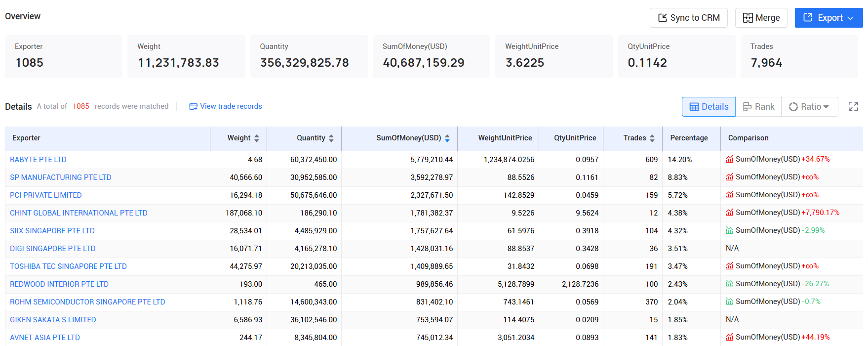Sort the table by Weight
868x346 pixels.
(256, 138)
